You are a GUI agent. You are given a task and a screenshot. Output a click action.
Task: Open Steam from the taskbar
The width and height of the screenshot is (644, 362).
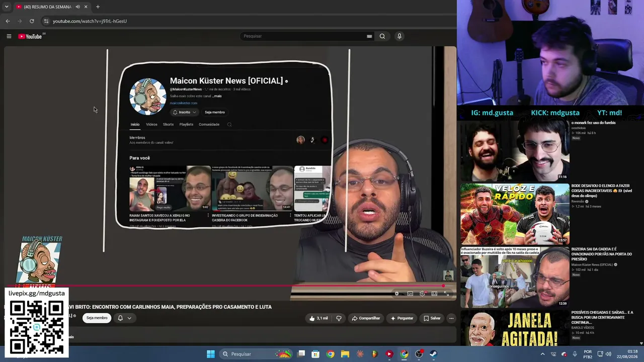coord(433,354)
